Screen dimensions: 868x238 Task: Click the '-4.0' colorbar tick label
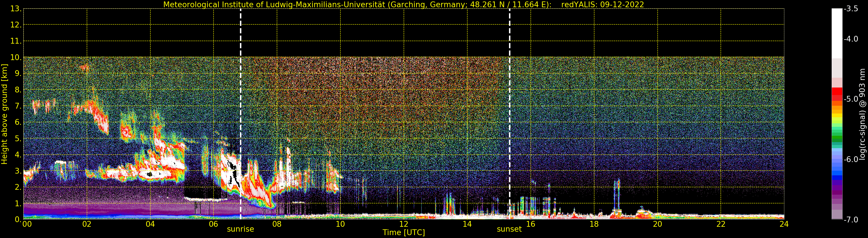point(851,39)
